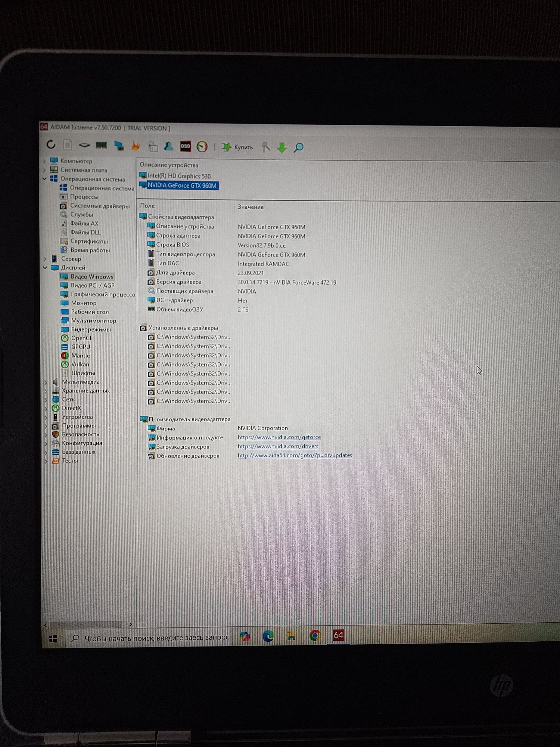Start the System Stability Test flame icon

(136, 146)
